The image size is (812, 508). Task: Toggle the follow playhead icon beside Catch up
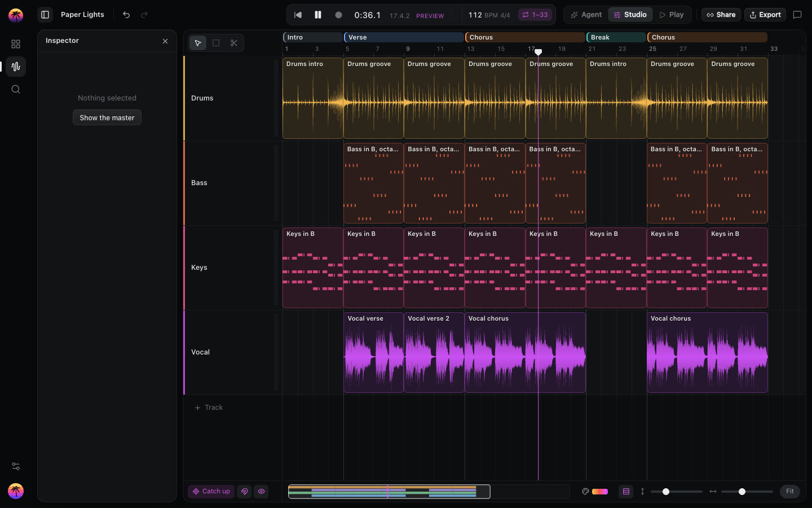(245, 491)
